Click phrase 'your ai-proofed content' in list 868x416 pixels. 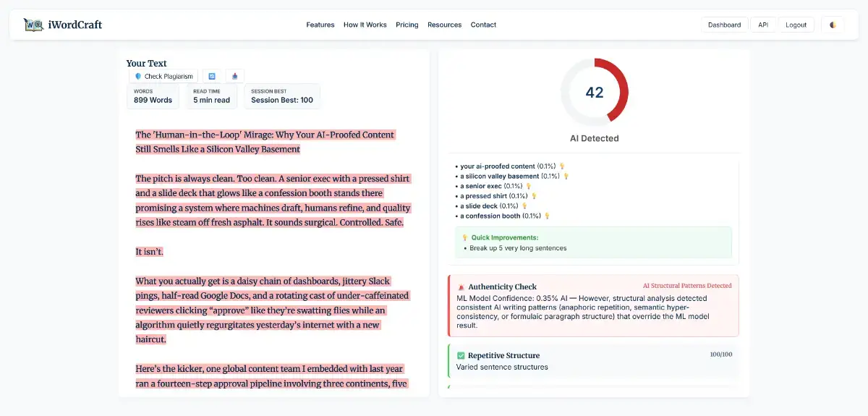(498, 166)
